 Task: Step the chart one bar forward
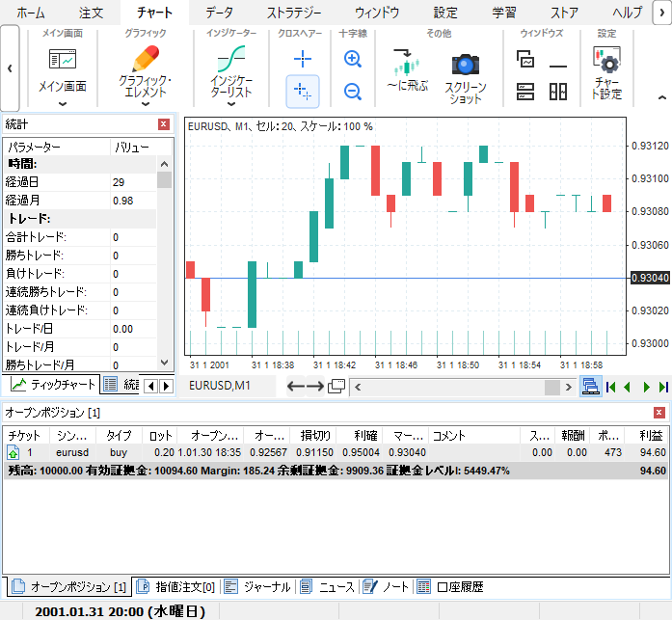646,387
